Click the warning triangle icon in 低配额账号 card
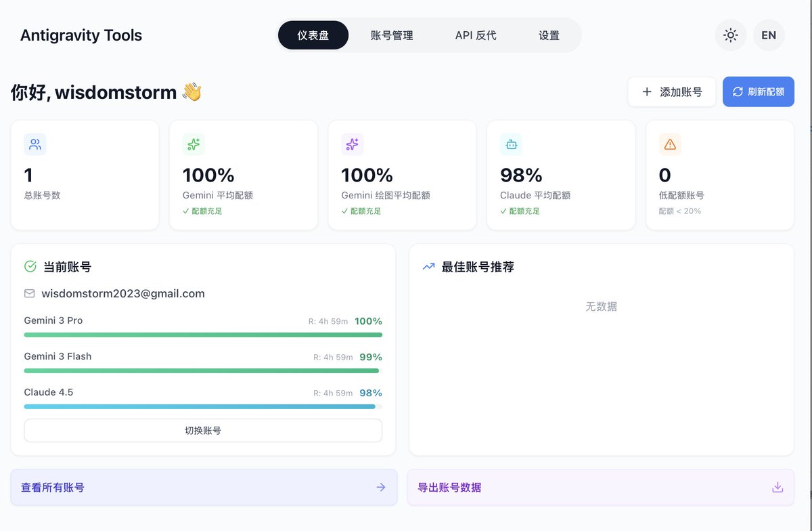 pos(670,144)
